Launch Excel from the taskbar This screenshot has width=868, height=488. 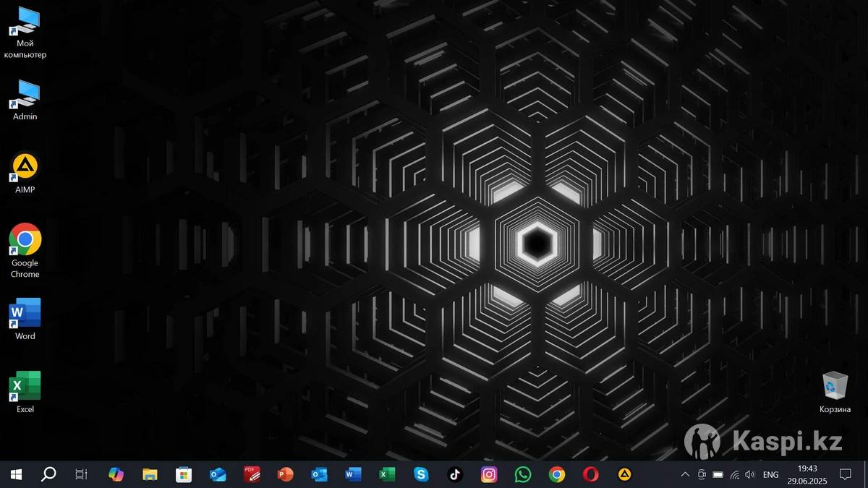[387, 474]
